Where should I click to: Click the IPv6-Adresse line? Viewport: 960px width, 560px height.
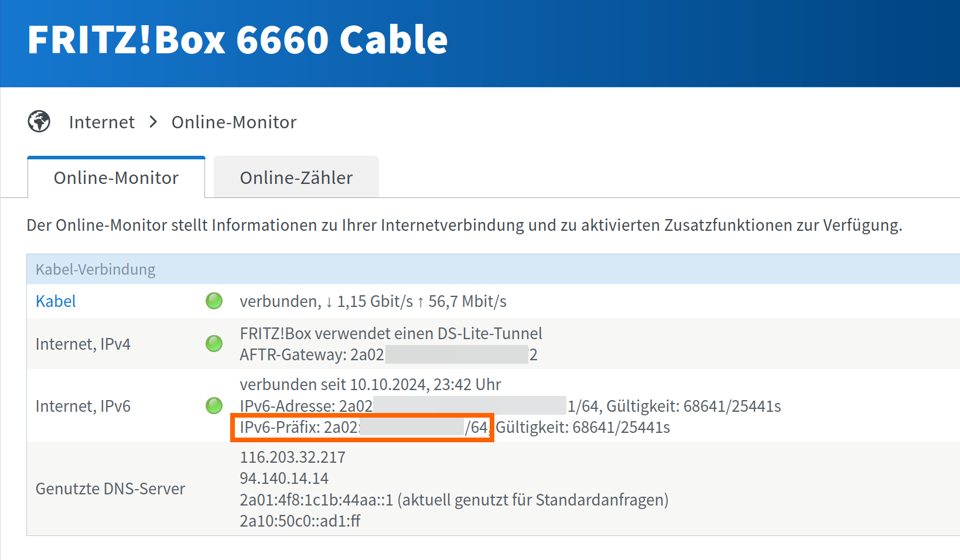pos(510,406)
